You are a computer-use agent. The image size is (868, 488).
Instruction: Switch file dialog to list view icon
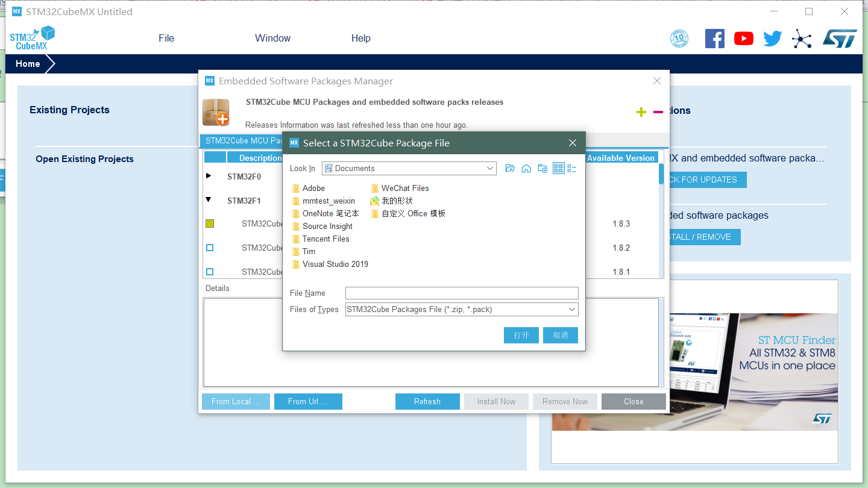point(559,169)
